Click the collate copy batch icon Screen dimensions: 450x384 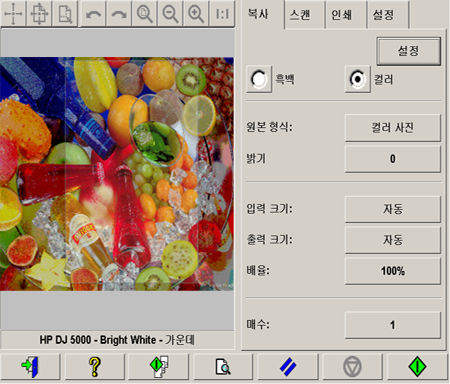click(x=159, y=367)
